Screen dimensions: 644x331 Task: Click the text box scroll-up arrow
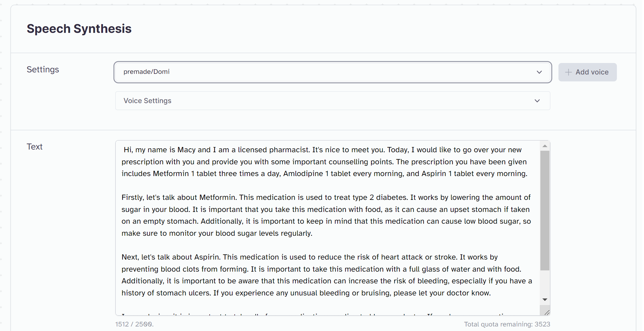545,146
